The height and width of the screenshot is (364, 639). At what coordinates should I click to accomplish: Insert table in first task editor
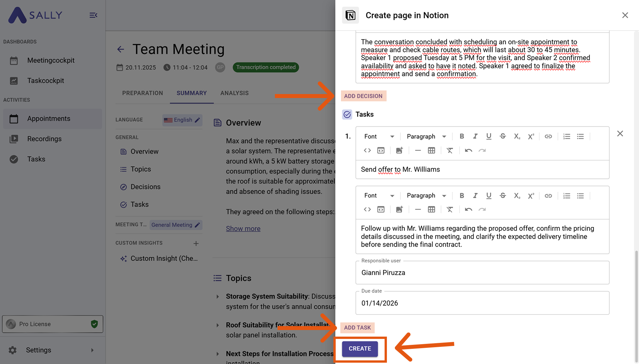(x=431, y=150)
